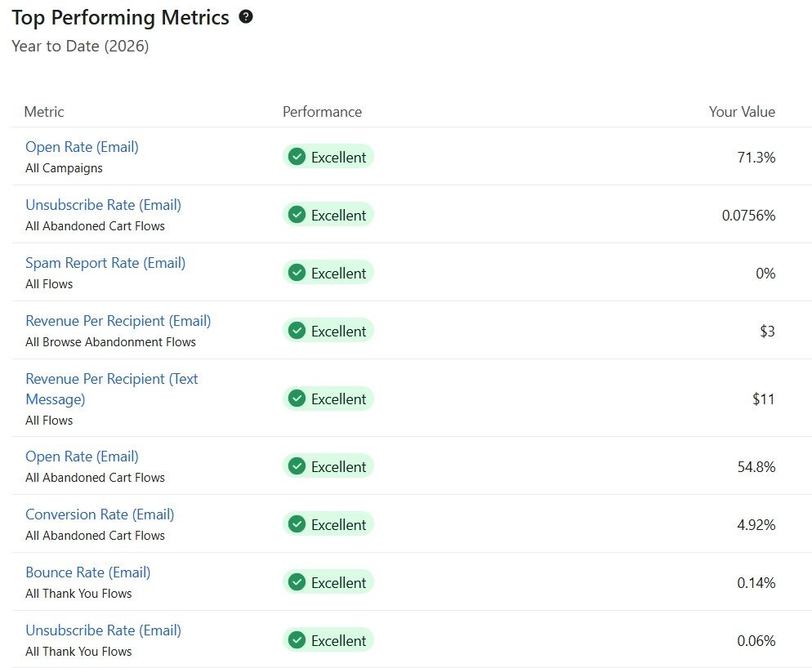
Task: Open Open Rate (Email) for Abandoned Cart Flows
Action: coord(82,456)
